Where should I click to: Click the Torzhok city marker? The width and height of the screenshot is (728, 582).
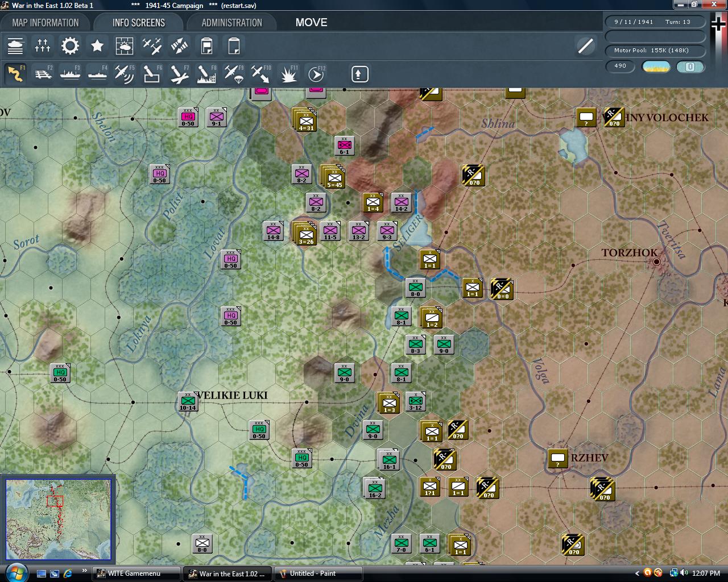click(657, 261)
